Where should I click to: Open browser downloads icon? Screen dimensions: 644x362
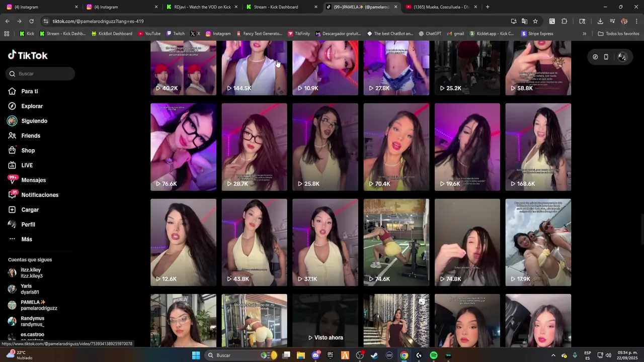coord(600,21)
